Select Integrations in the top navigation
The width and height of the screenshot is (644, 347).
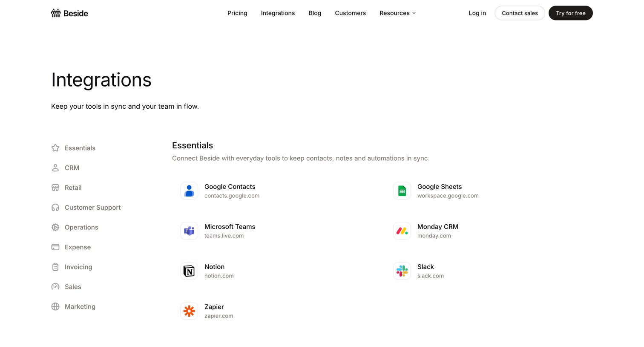[x=278, y=13]
